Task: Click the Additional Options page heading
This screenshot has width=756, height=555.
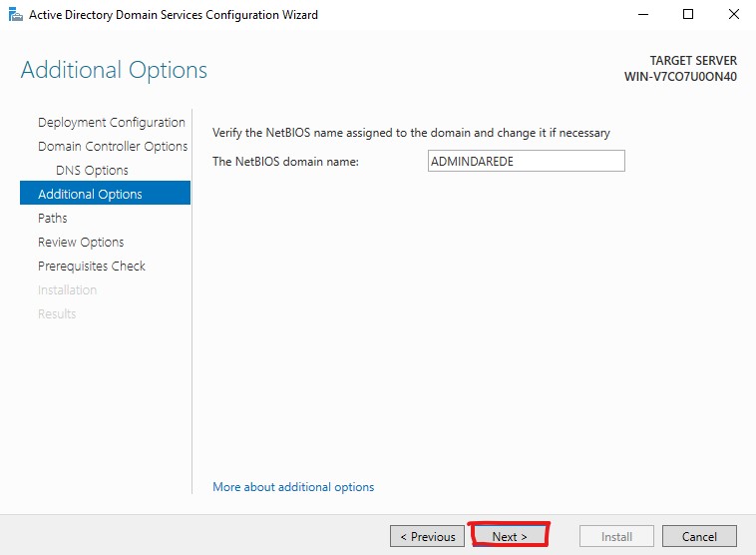Action: [x=114, y=70]
